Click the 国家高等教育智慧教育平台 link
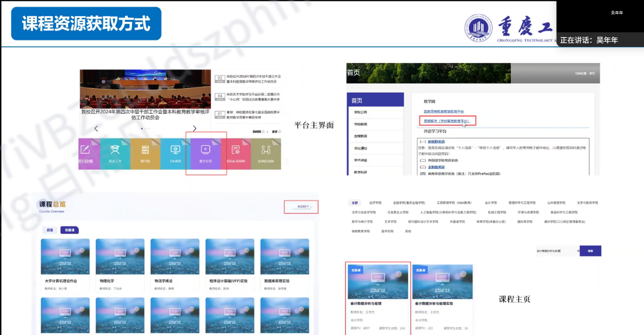The height and width of the screenshot is (335, 644). tap(444, 111)
